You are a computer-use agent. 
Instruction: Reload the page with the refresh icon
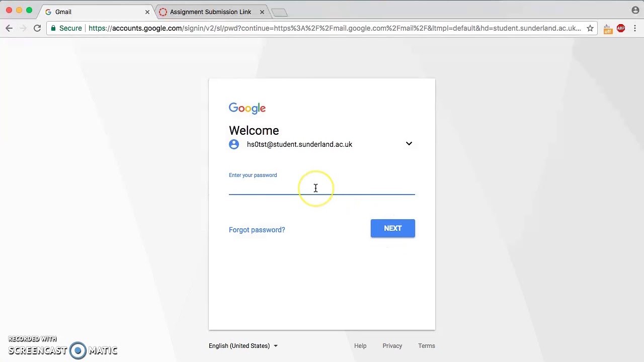pyautogui.click(x=37, y=28)
